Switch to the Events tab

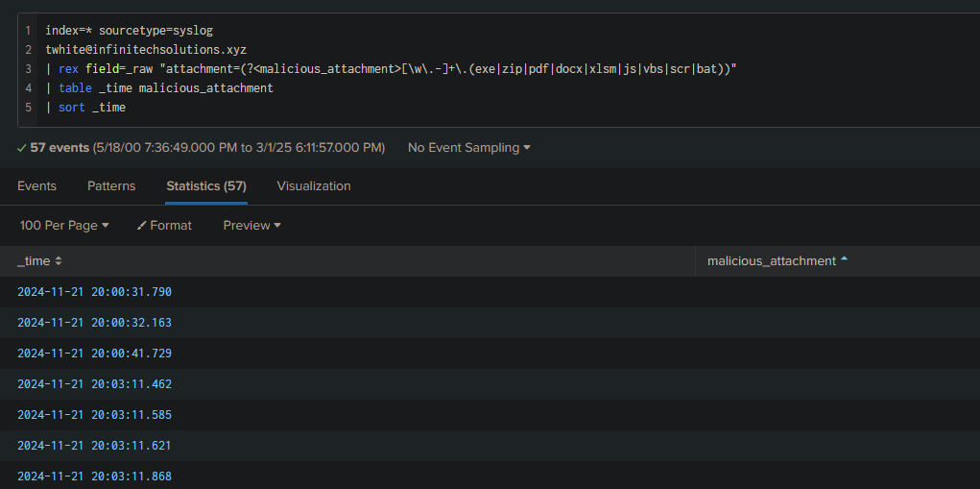pyautogui.click(x=36, y=185)
